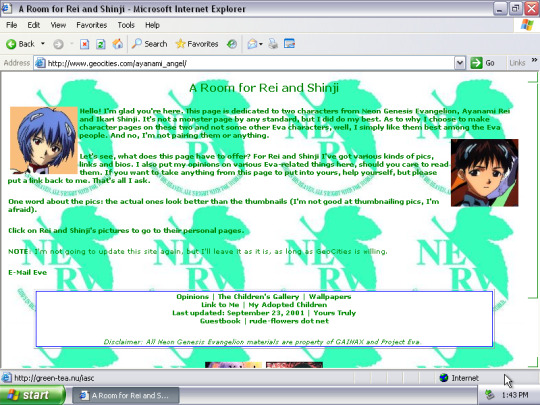Click the IE window title bar icon
The width and height of the screenshot is (540, 405).
click(x=7, y=8)
